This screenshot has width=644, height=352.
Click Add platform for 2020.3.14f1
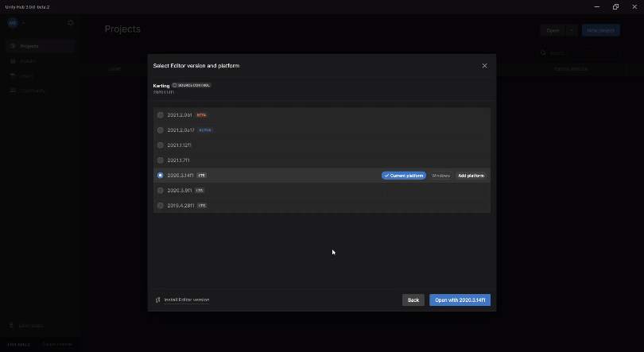click(471, 176)
